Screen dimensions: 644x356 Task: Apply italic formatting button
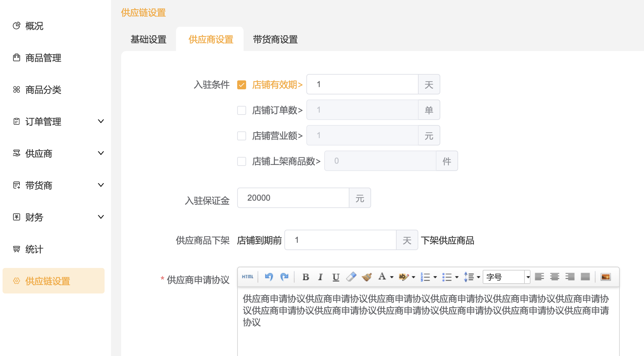point(320,277)
